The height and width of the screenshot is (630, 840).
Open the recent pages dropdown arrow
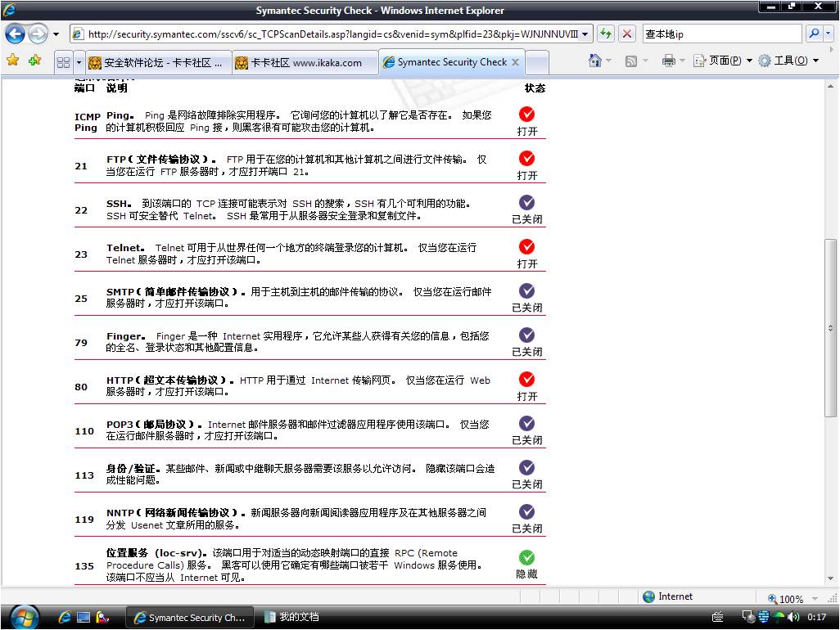(x=56, y=34)
